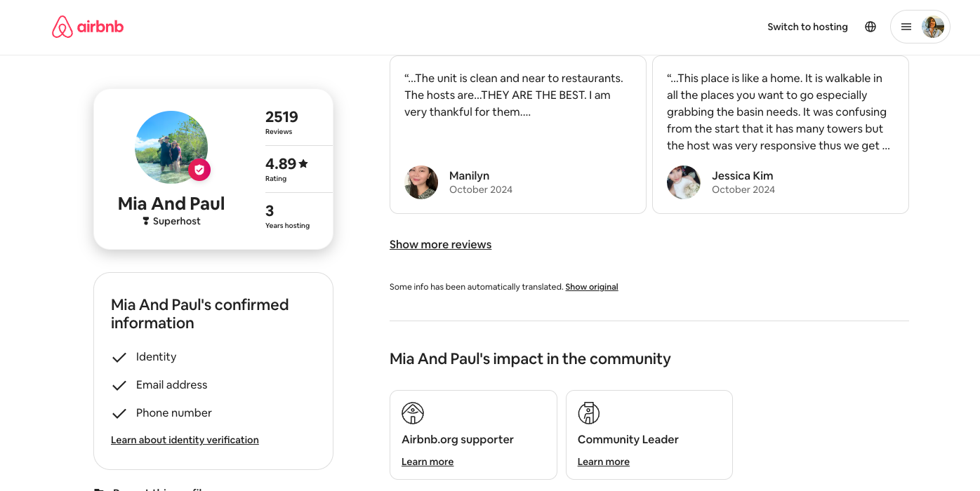Open Learn more under Airbnb.org supporter

tap(428, 462)
